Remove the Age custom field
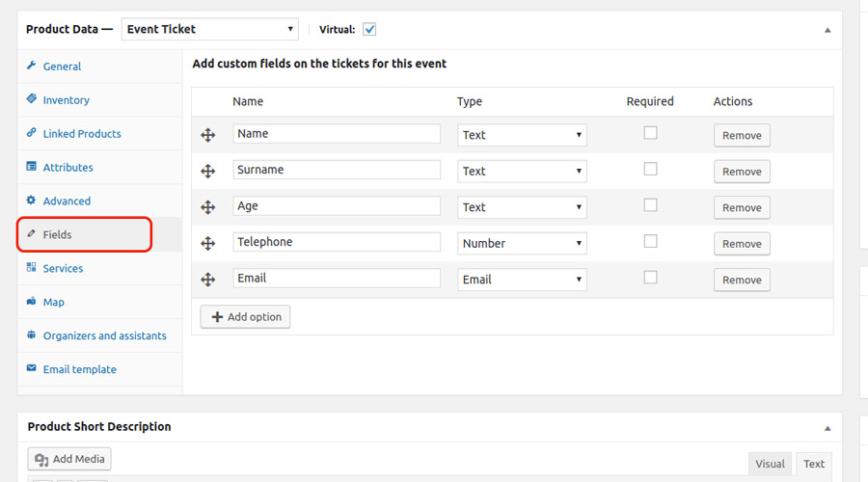The height and width of the screenshot is (482, 868). tap(742, 207)
